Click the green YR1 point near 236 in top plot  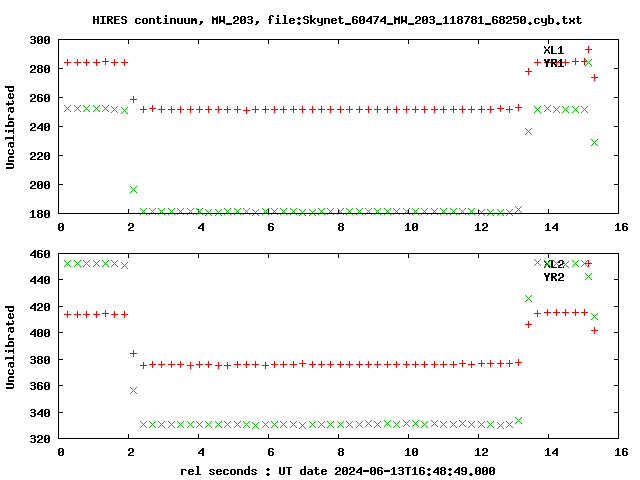(x=528, y=131)
